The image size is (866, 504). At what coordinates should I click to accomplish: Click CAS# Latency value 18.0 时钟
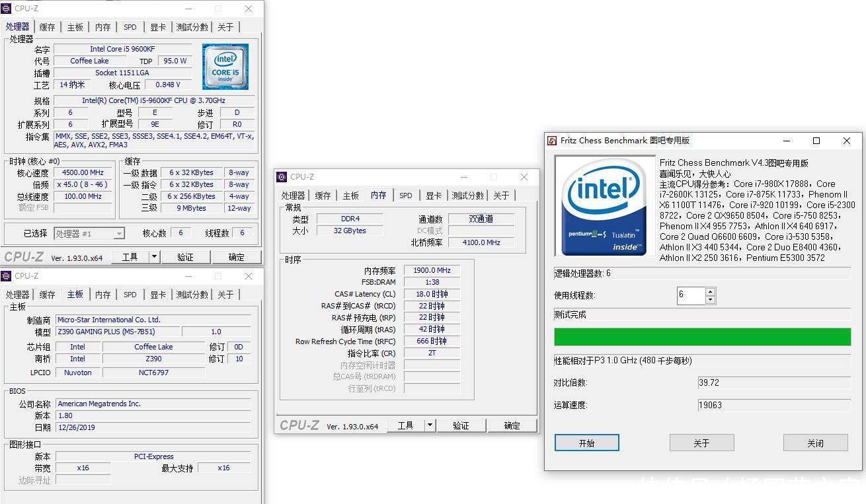pyautogui.click(x=432, y=294)
